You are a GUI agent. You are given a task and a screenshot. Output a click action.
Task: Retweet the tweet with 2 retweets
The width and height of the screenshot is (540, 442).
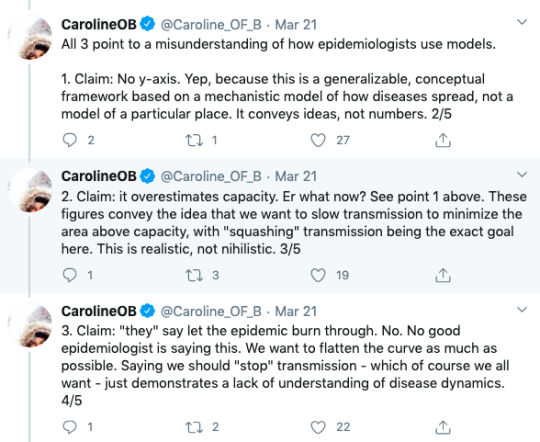(x=194, y=428)
